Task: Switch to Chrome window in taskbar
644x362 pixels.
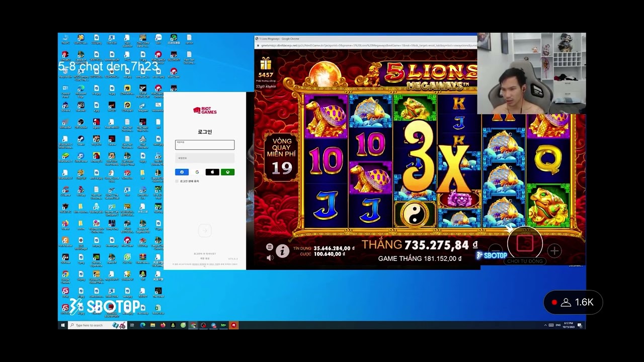Action: point(193,325)
